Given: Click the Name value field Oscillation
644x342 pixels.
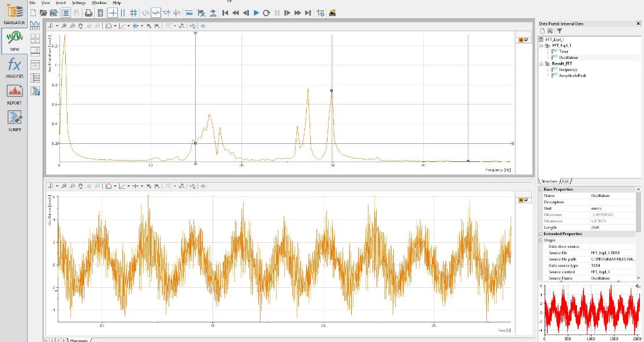Looking at the screenshot, I should [613, 196].
